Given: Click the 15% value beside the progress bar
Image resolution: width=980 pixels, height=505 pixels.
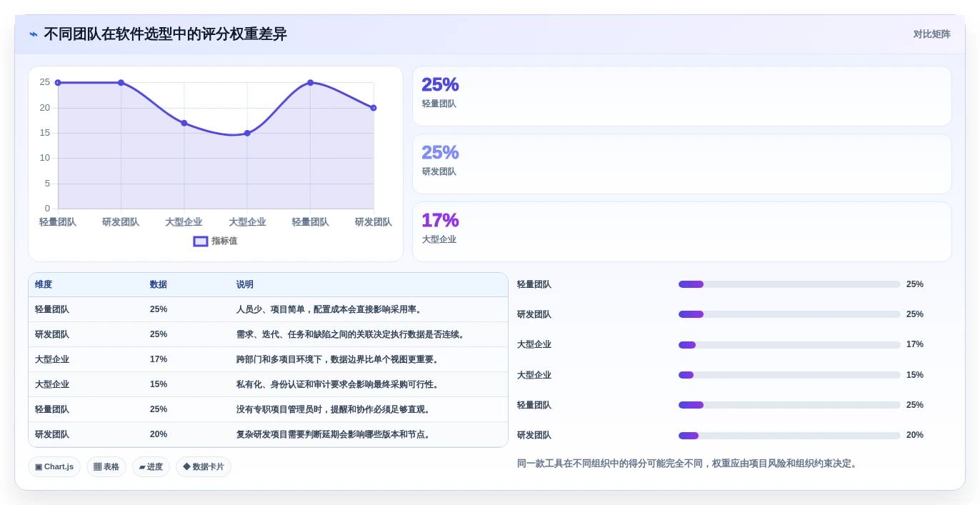Looking at the screenshot, I should click(915, 375).
